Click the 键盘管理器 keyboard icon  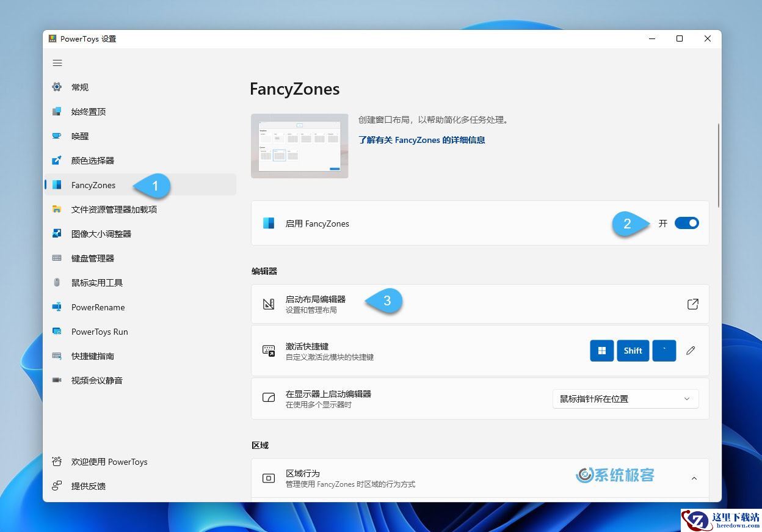pos(57,258)
